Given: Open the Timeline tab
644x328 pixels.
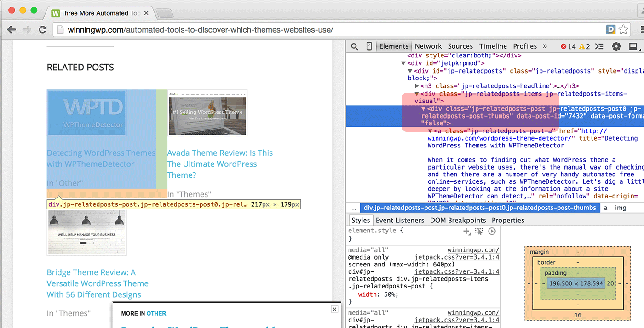Looking at the screenshot, I should (493, 46).
